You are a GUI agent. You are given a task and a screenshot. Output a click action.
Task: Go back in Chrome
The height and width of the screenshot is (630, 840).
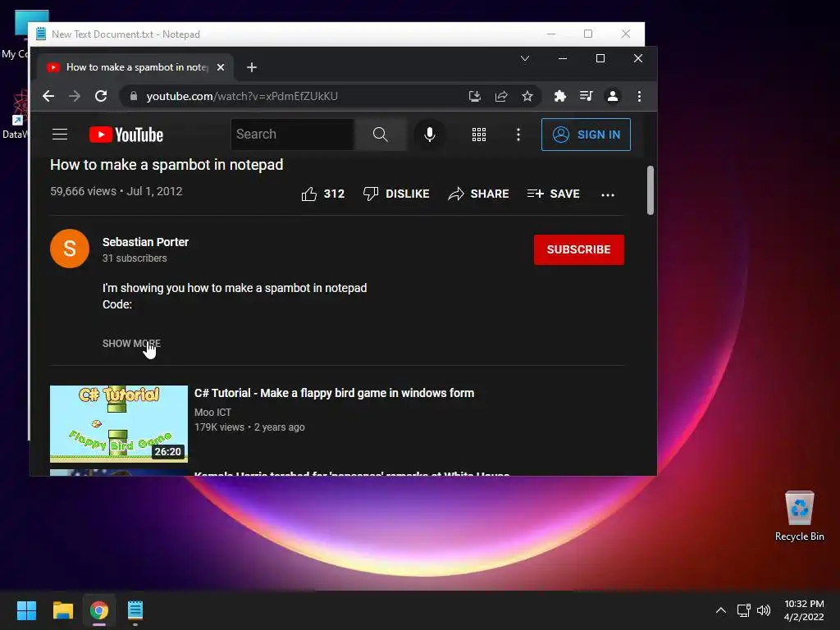48,96
